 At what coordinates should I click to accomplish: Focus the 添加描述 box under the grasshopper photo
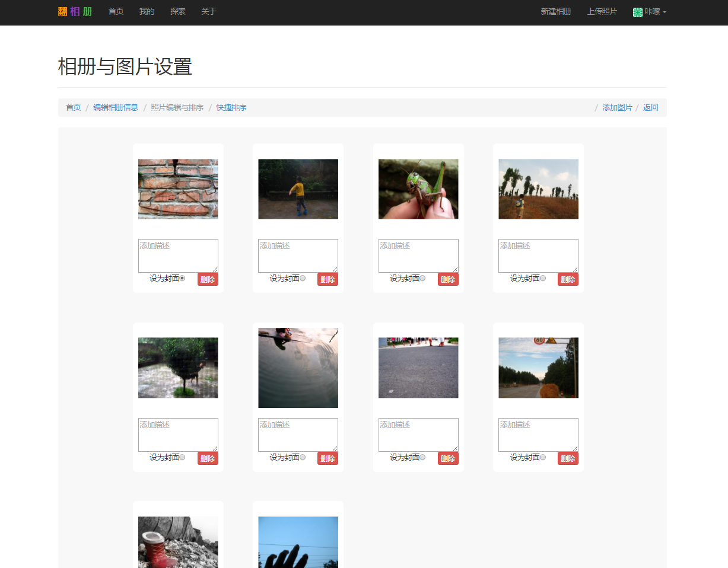point(418,256)
